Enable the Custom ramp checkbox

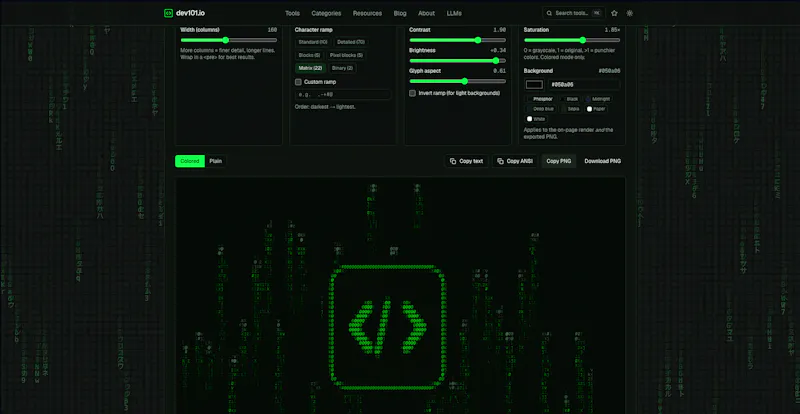[298, 82]
